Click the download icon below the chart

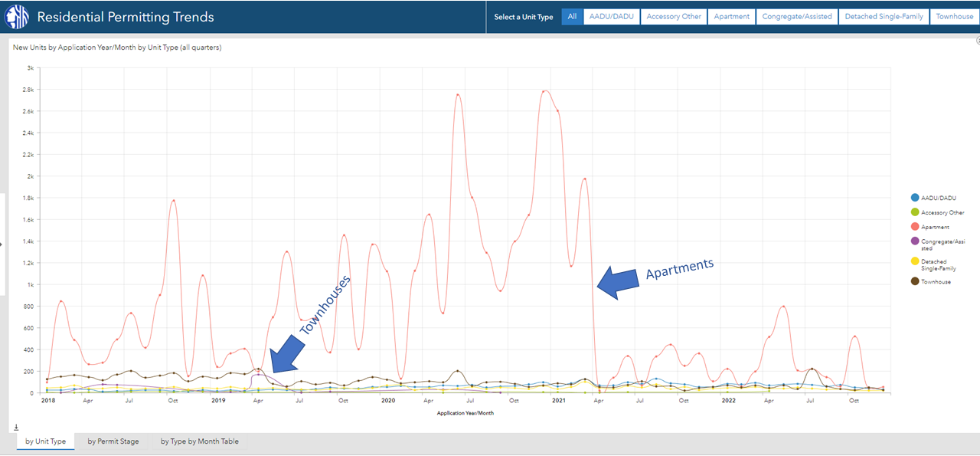coord(16,427)
